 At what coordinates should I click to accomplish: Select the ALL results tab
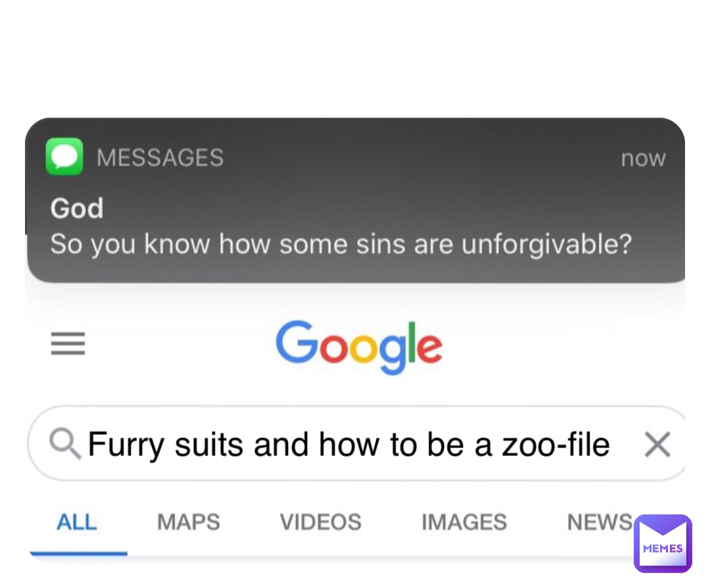point(77,522)
